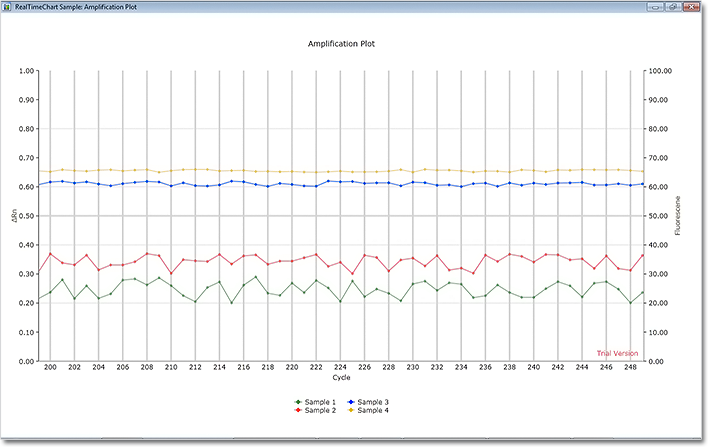This screenshot has height=447, width=708.
Task: Minimize the RealTimeChart window
Action: coord(657,7)
